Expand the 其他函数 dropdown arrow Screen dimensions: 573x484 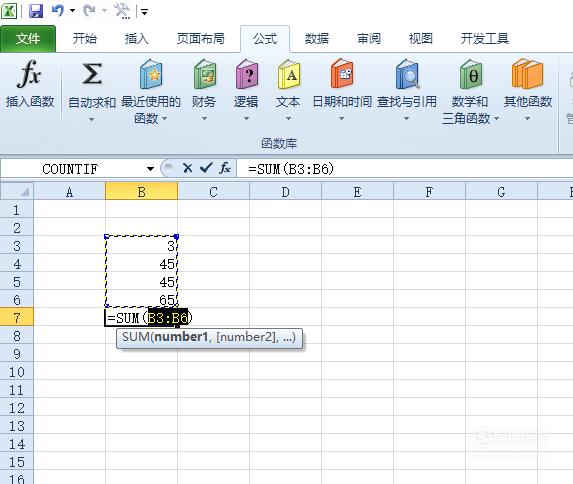(x=527, y=118)
